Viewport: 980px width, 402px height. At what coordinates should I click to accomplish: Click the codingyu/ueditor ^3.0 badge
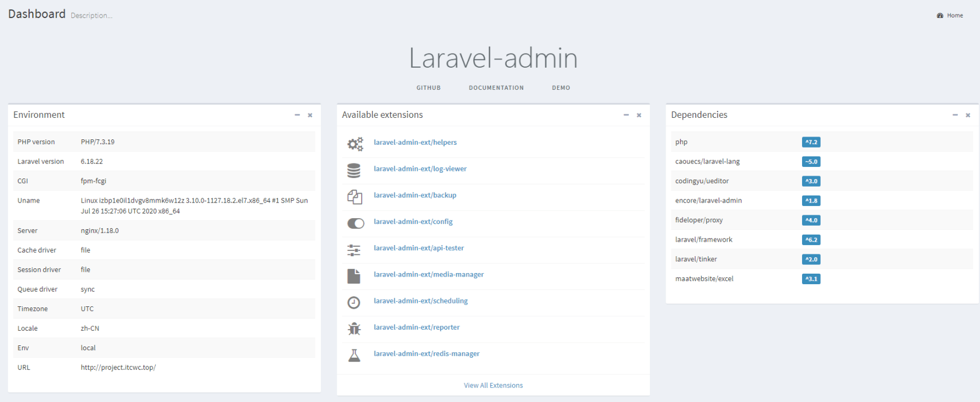(811, 181)
